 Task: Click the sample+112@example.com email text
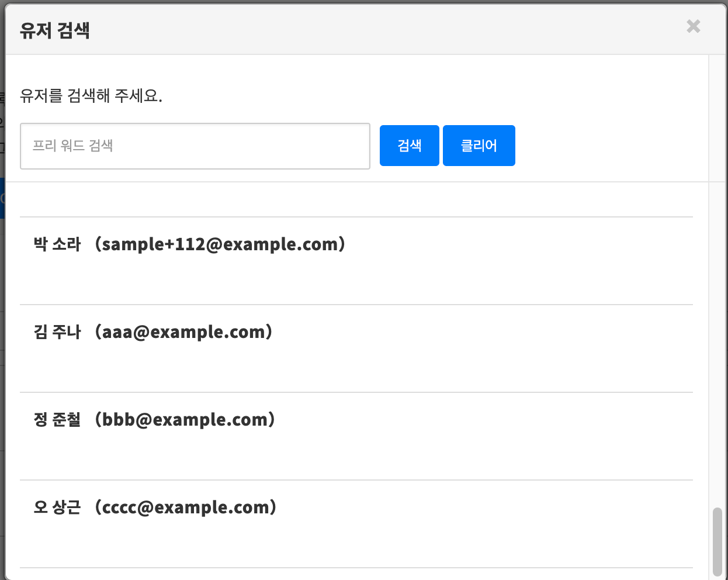[223, 244]
